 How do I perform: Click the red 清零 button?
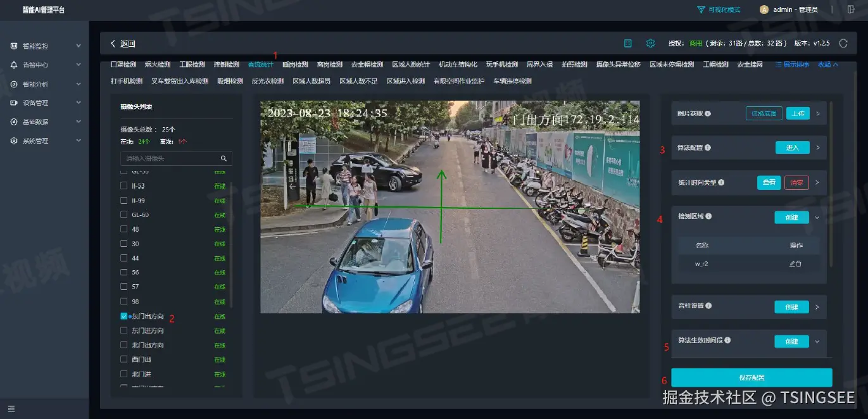pyautogui.click(x=796, y=182)
